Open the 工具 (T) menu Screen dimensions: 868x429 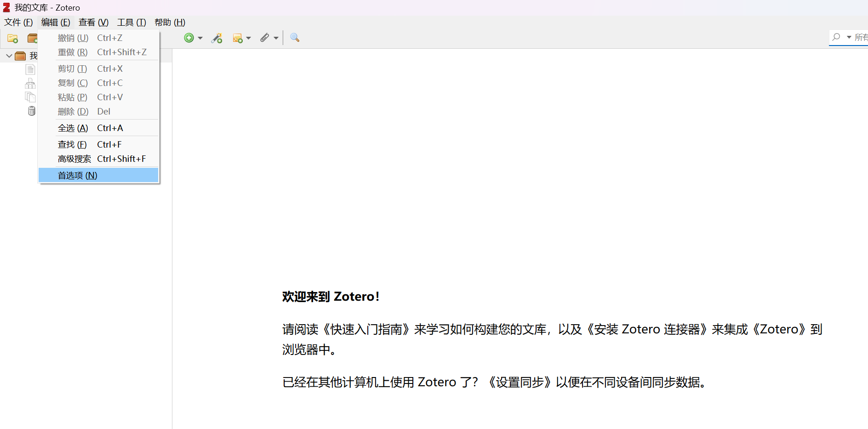pos(131,23)
